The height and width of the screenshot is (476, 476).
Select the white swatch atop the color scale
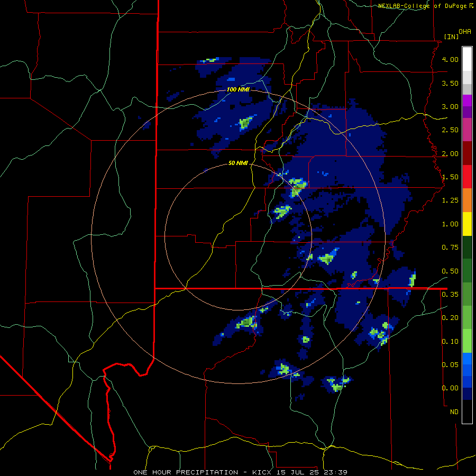point(467,59)
